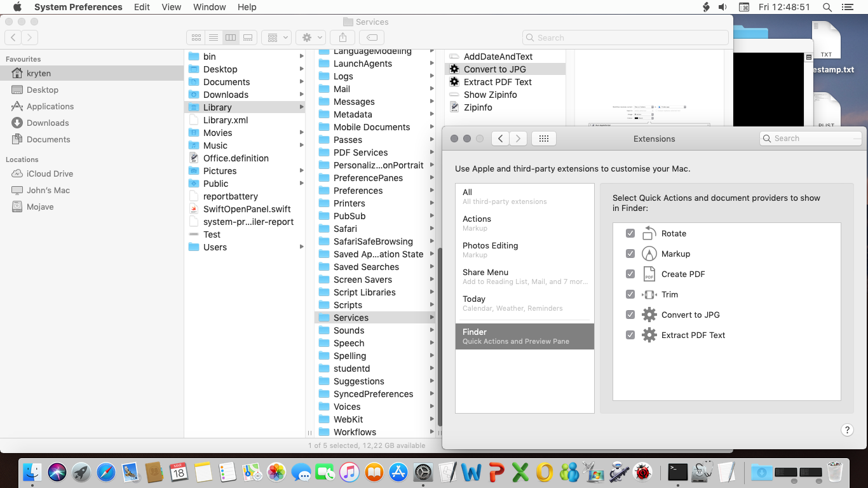This screenshot has height=488, width=868.
Task: Open the help question mark button
Action: [x=847, y=430]
